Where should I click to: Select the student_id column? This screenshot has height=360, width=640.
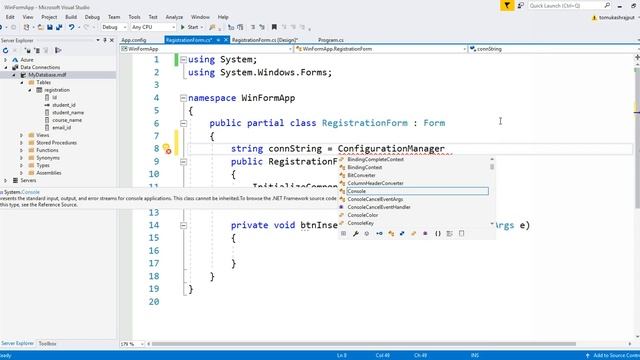[64, 105]
